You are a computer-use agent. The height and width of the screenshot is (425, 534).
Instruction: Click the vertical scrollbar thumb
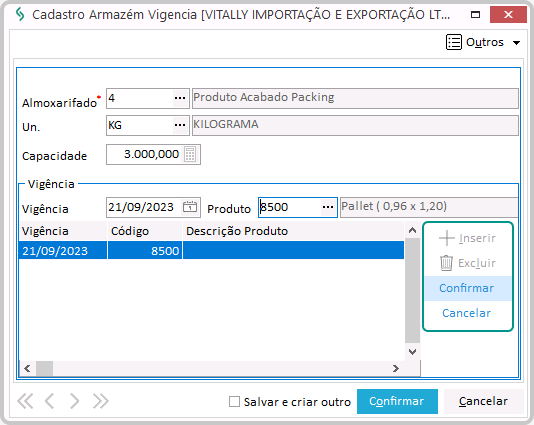tap(412, 290)
